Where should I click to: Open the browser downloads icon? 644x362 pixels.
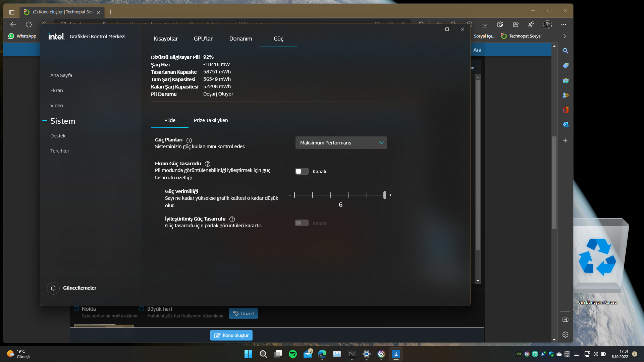tap(485, 24)
